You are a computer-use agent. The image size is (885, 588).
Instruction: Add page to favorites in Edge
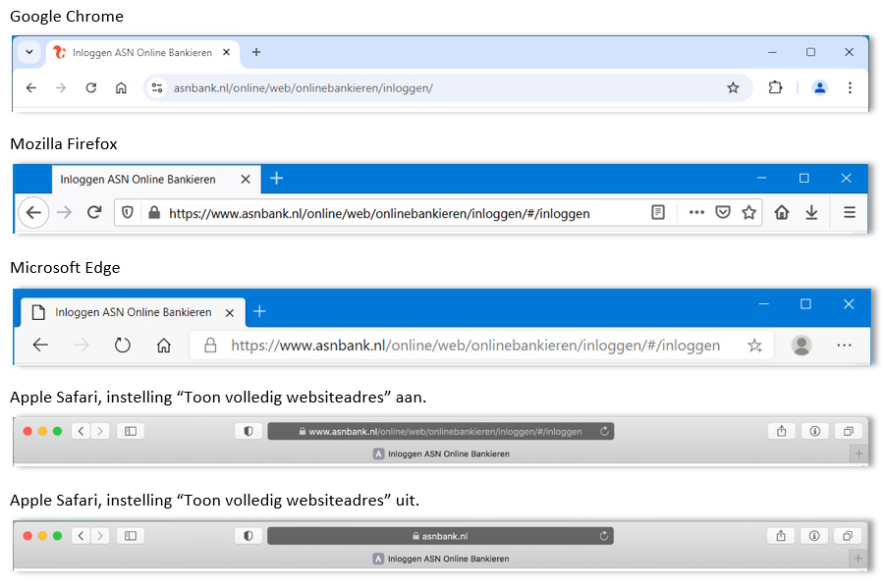pos(754,345)
